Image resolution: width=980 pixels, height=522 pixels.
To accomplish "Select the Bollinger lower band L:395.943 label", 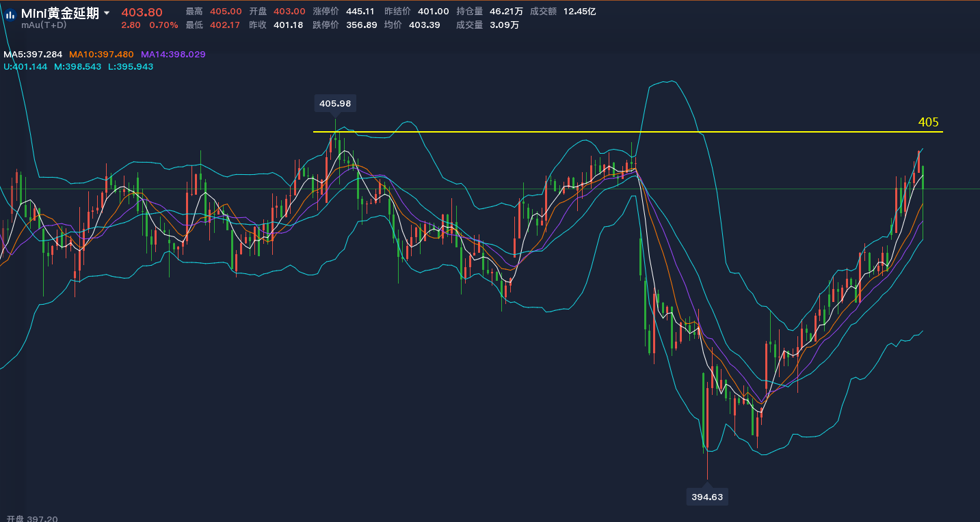I will (131, 66).
